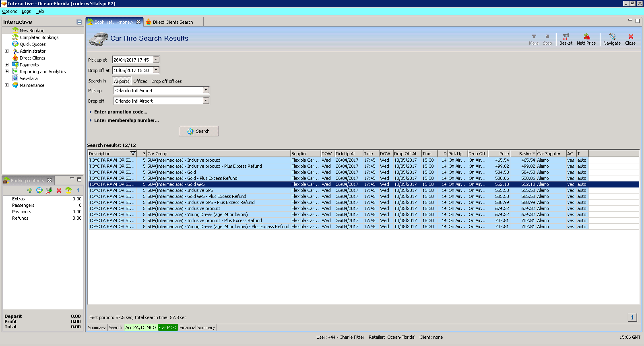Expand the Payments tree node

[6, 65]
